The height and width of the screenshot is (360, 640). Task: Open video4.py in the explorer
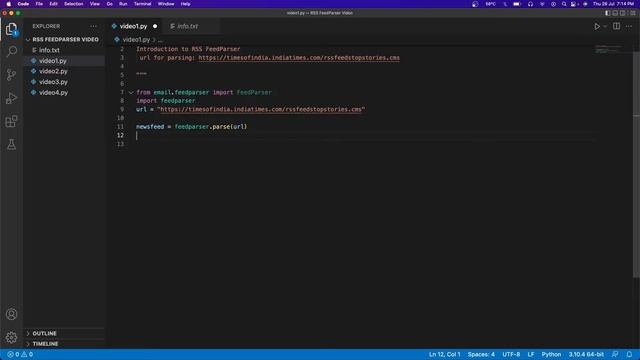[x=53, y=93]
